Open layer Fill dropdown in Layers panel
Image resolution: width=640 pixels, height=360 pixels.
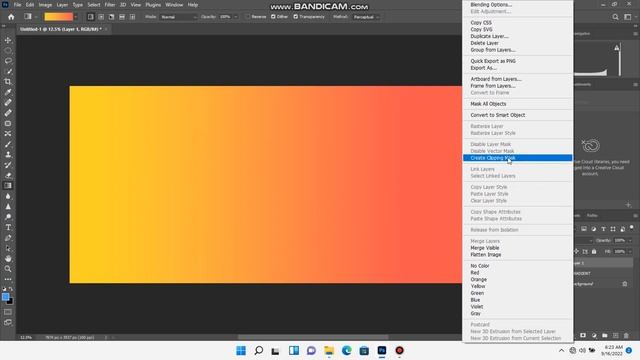630,251
